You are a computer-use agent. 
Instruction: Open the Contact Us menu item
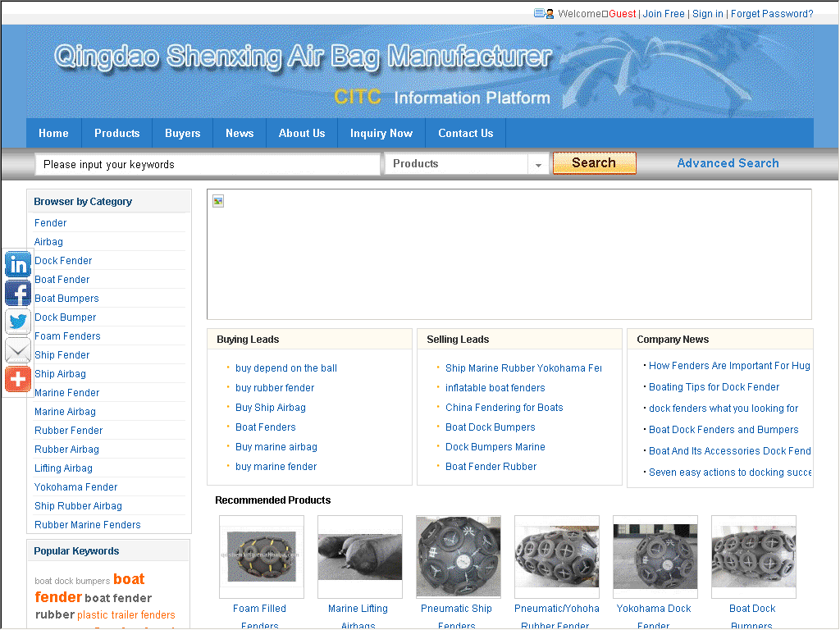coord(466,134)
